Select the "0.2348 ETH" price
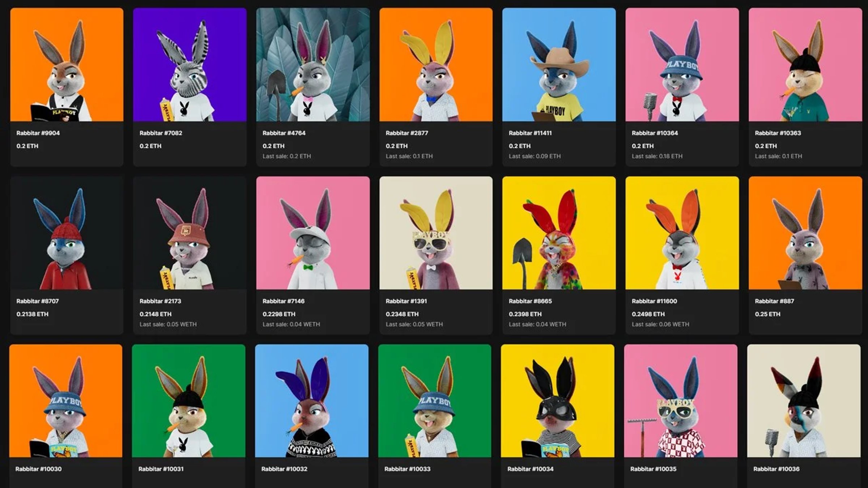The image size is (868, 488). (x=402, y=314)
